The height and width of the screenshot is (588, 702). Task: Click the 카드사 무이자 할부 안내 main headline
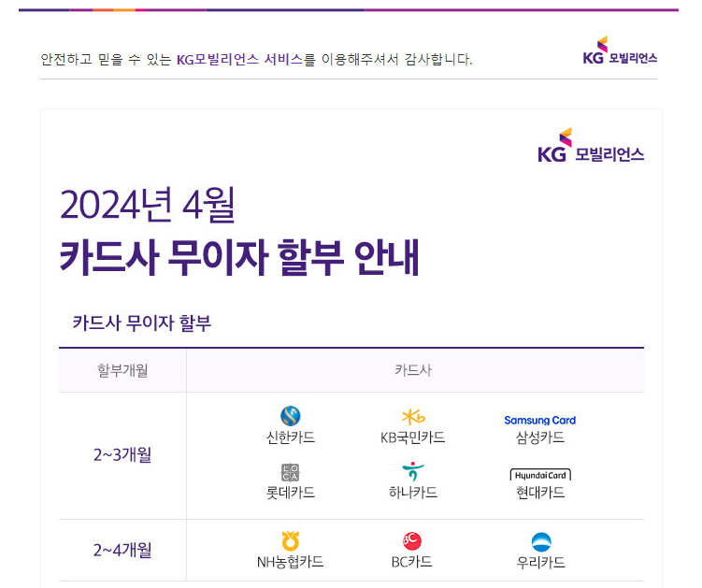pyautogui.click(x=239, y=256)
